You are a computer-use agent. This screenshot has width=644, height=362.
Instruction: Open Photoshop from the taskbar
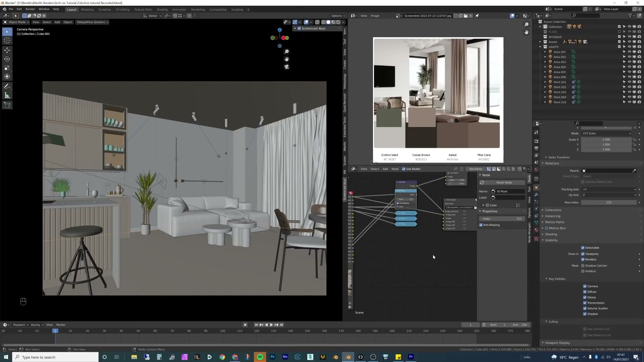point(272,357)
